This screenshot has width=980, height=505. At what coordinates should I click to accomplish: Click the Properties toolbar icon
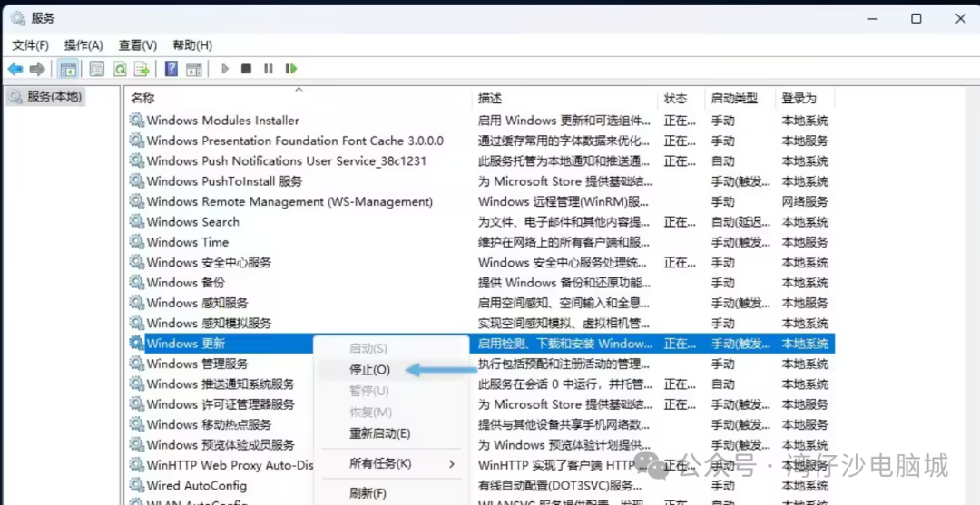click(x=96, y=69)
